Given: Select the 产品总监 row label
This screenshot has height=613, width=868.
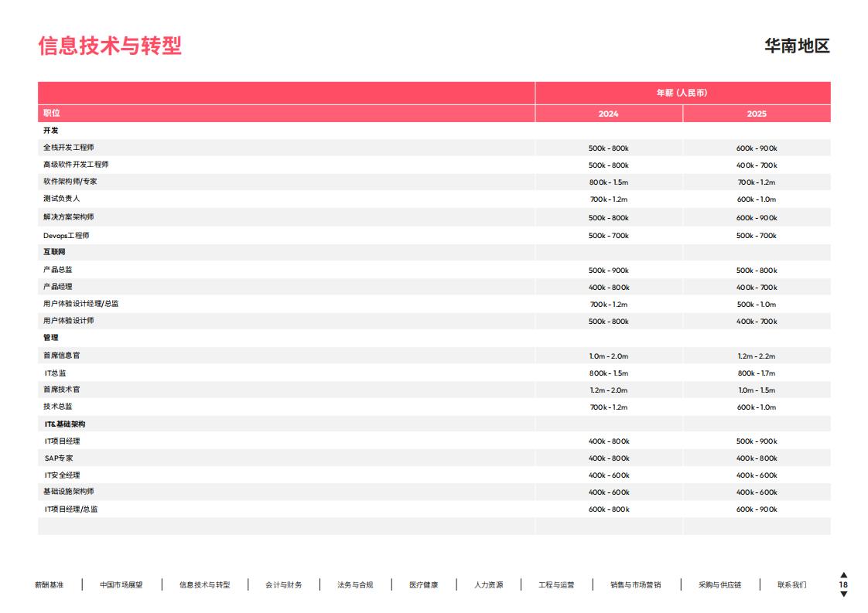Looking at the screenshot, I should tap(57, 270).
